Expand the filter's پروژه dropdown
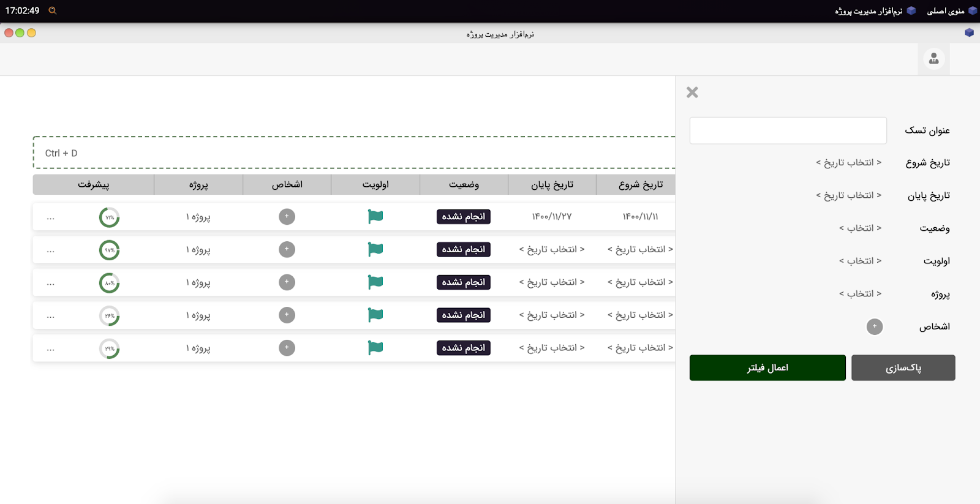The width and height of the screenshot is (980, 504). (860, 294)
